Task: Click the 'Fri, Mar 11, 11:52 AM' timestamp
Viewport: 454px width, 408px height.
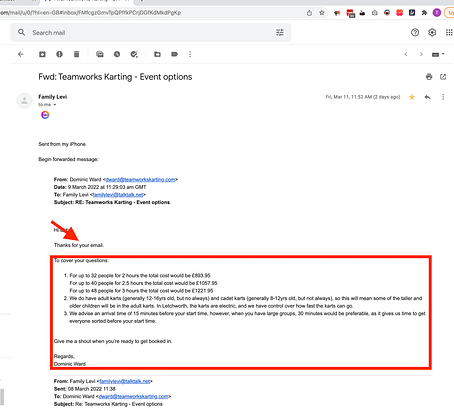Action: tap(363, 97)
